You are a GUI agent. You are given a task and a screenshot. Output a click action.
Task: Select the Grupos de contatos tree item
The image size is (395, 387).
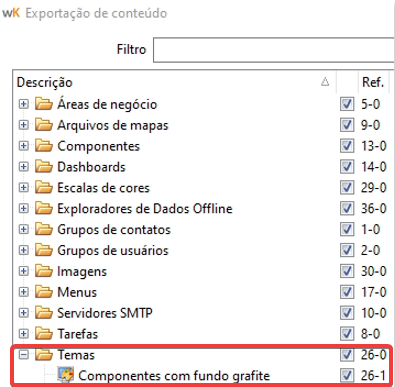tap(114, 229)
